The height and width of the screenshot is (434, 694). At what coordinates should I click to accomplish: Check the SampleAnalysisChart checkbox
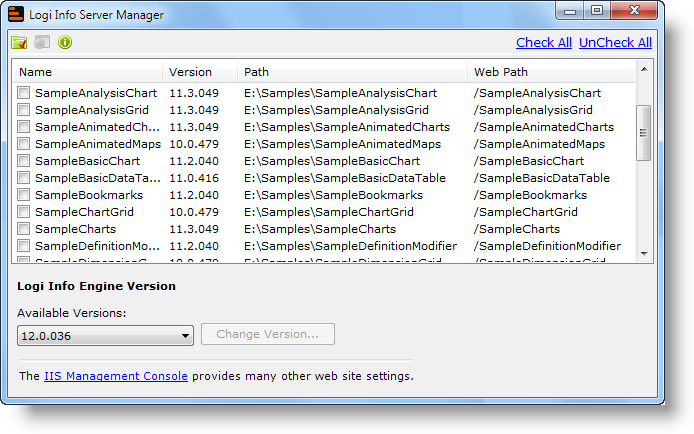click(23, 93)
